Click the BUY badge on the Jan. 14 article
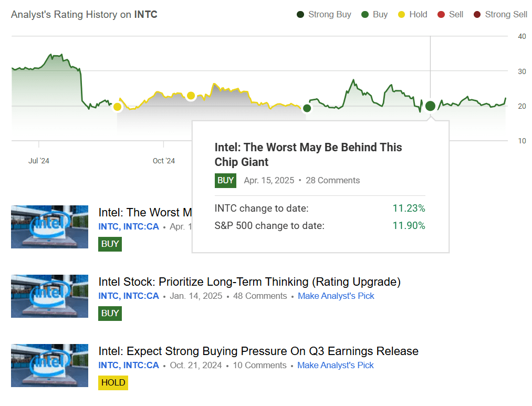The image size is (532, 406). coord(110,313)
